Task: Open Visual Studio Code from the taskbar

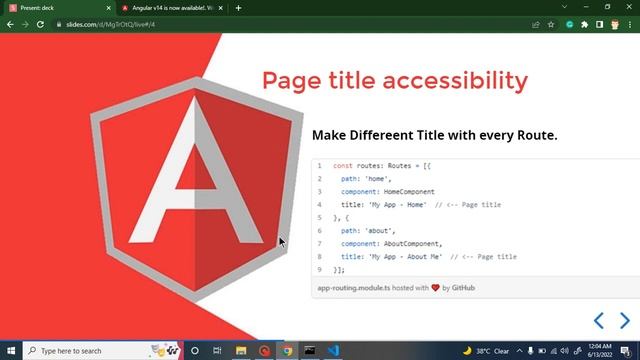Action: [x=333, y=351]
